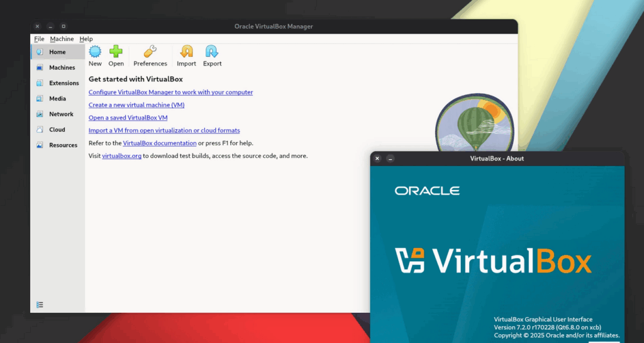Click the New virtual machine icon
Image resolution: width=644 pixels, height=343 pixels.
pyautogui.click(x=95, y=52)
